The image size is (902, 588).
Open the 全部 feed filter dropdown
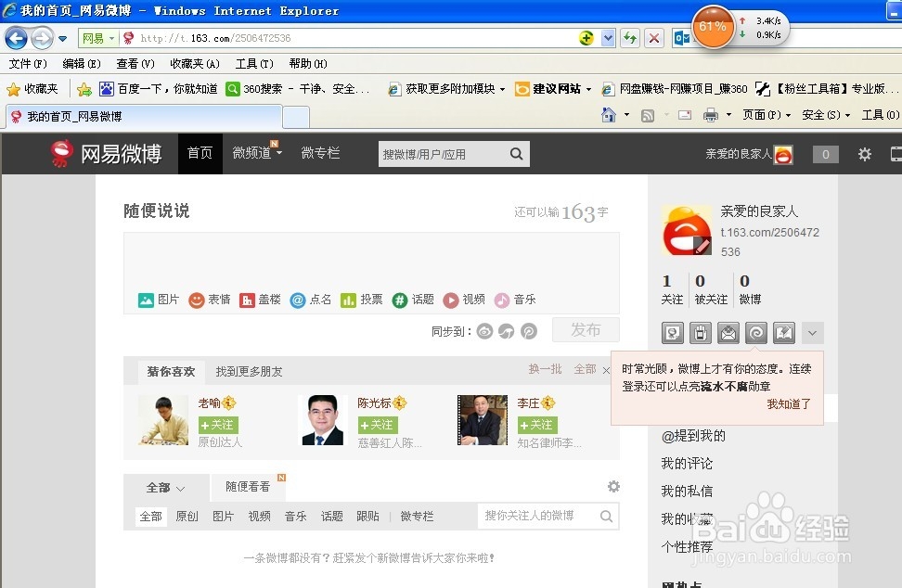(x=166, y=488)
